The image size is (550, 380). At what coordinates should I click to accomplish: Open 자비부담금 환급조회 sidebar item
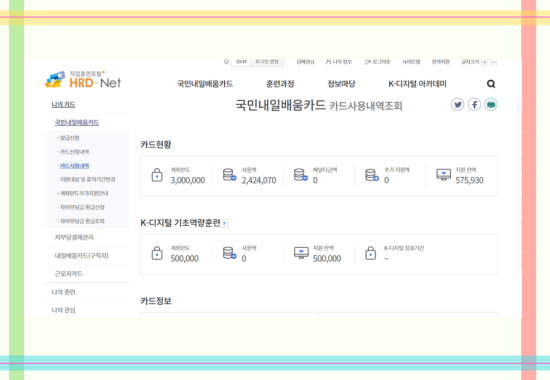81,221
